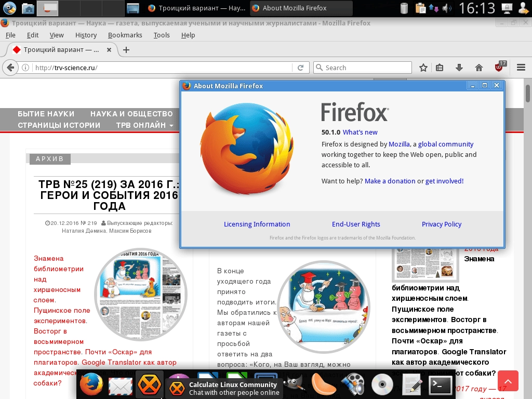The width and height of the screenshot is (532, 399).
Task: Launch Clementine orange music player dock icon
Action: [x=323, y=384]
